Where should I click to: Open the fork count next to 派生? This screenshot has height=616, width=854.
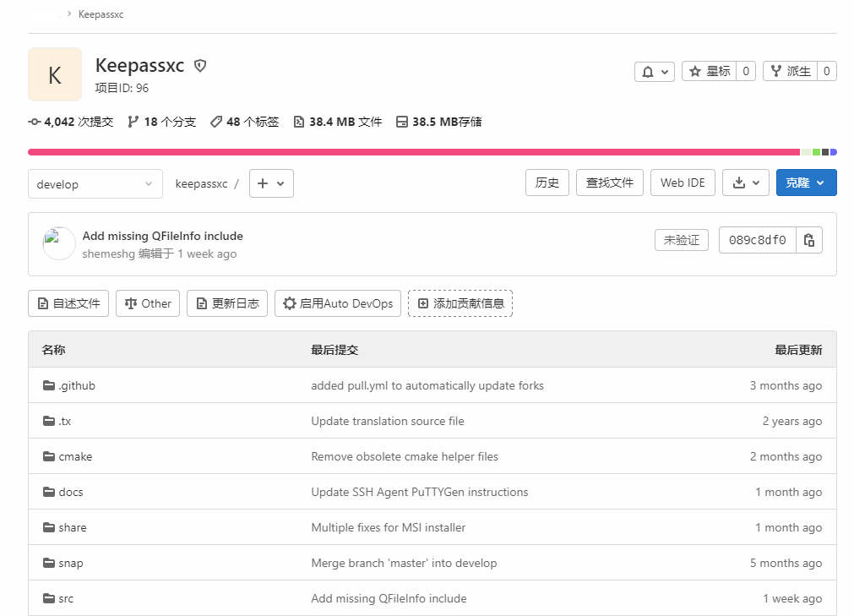pos(827,71)
